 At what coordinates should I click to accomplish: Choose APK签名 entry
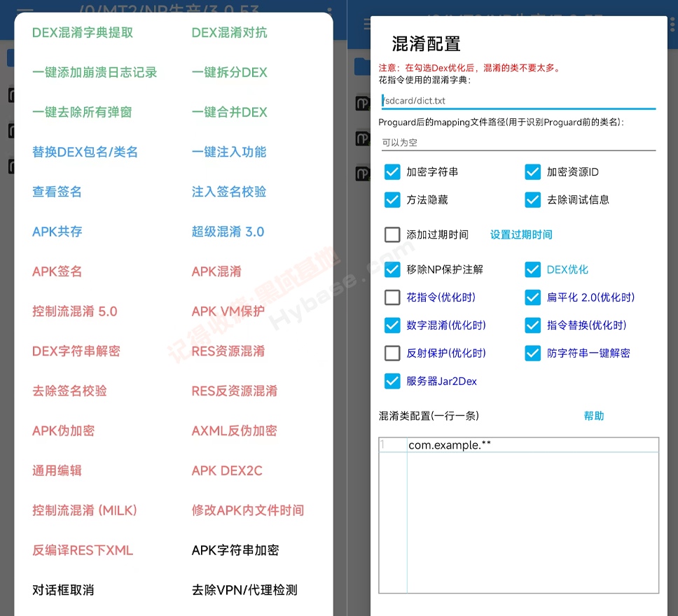(57, 272)
